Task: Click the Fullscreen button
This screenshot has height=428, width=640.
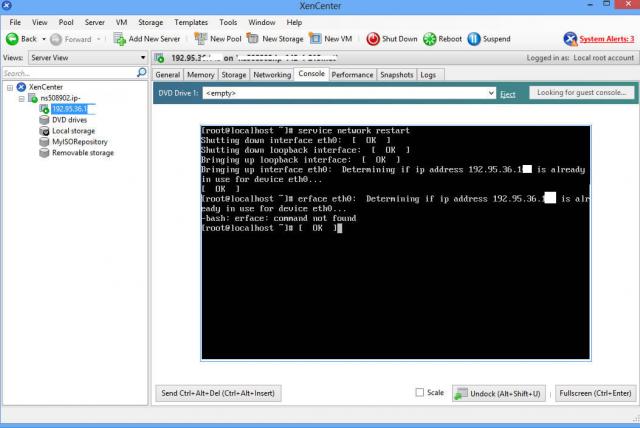Action: pyautogui.click(x=596, y=393)
